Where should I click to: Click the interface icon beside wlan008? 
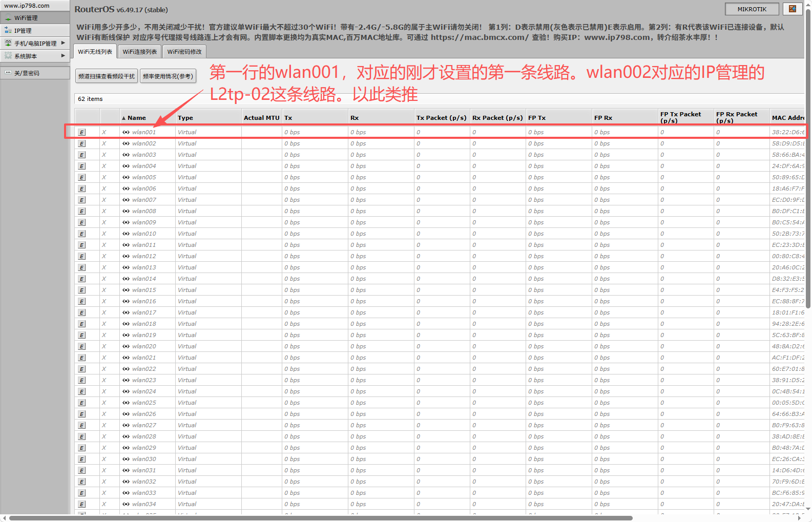(x=126, y=211)
